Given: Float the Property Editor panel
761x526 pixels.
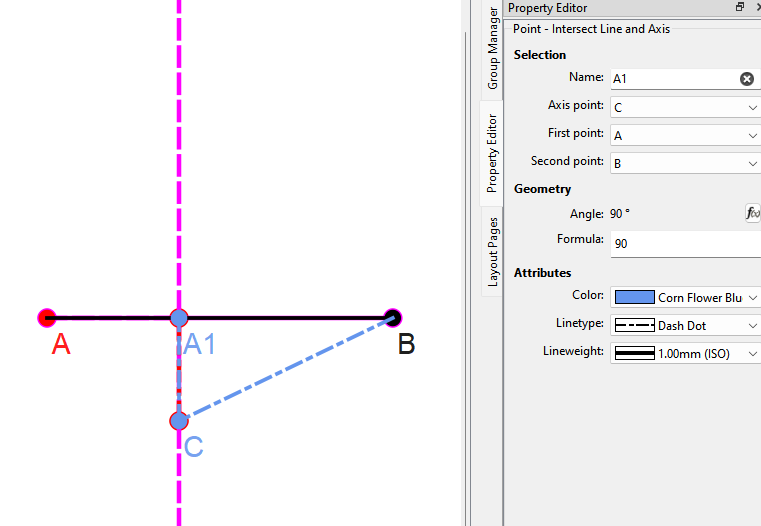Looking at the screenshot, I should 740,8.
